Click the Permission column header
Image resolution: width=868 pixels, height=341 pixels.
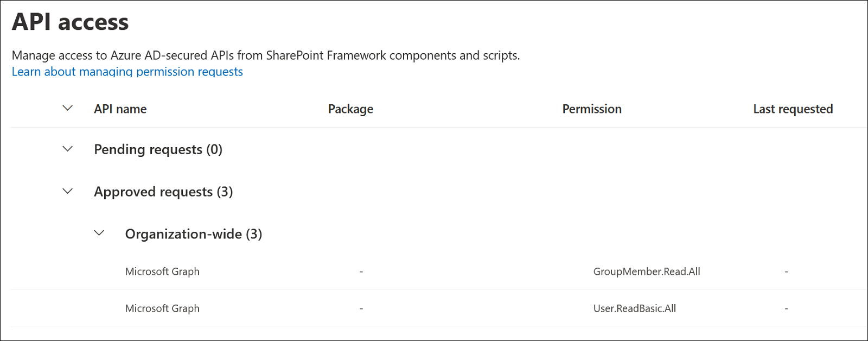[x=591, y=109]
